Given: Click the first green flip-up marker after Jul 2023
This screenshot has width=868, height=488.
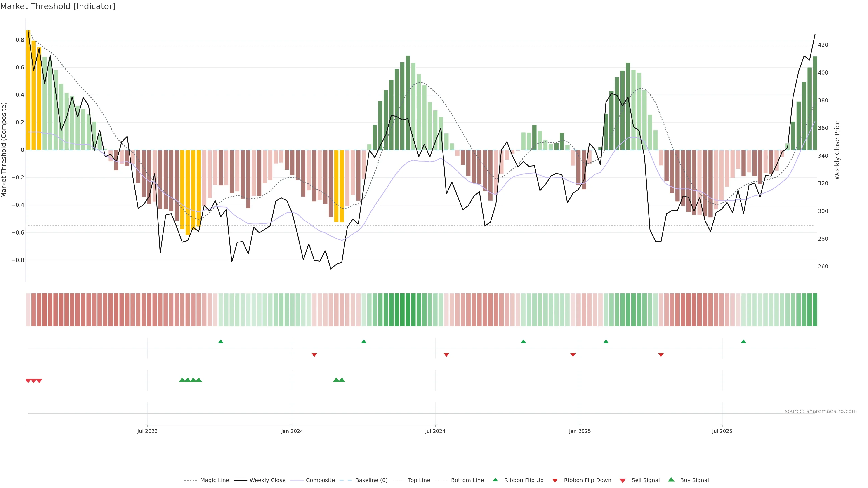Looking at the screenshot, I should [221, 342].
